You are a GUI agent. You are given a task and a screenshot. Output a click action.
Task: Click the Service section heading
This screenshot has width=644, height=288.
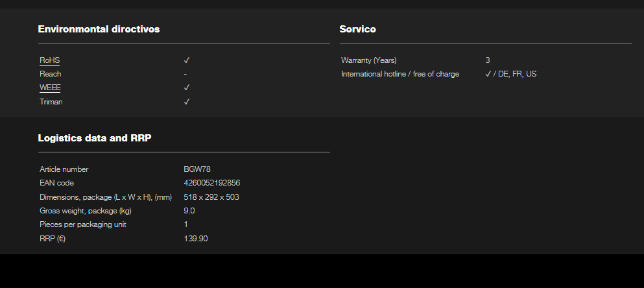(x=357, y=29)
